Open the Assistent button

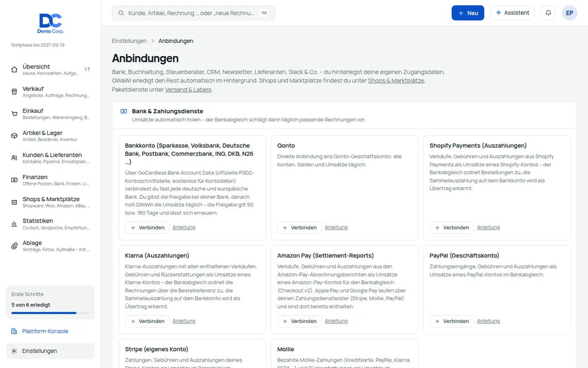[x=512, y=13]
